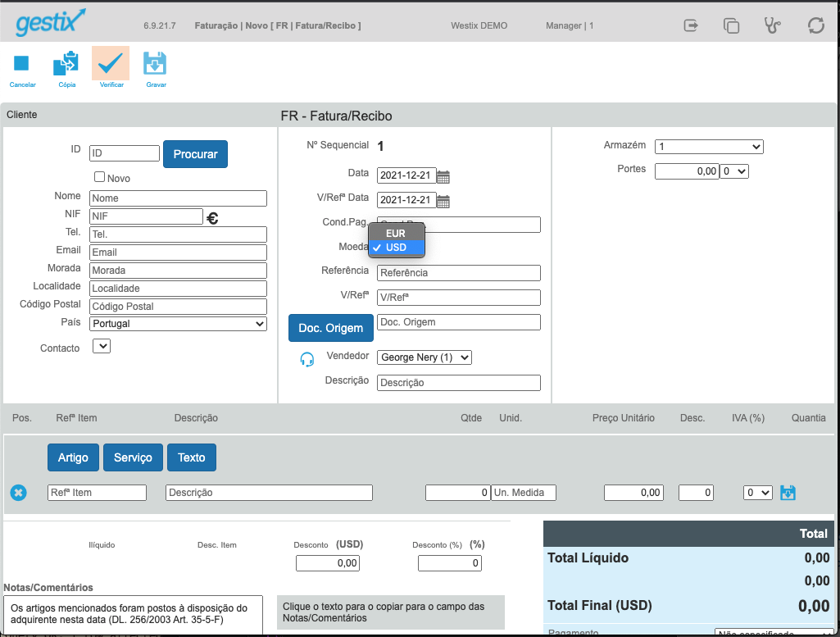Open the Armazém dropdown
This screenshot has height=637, width=840.
(709, 146)
